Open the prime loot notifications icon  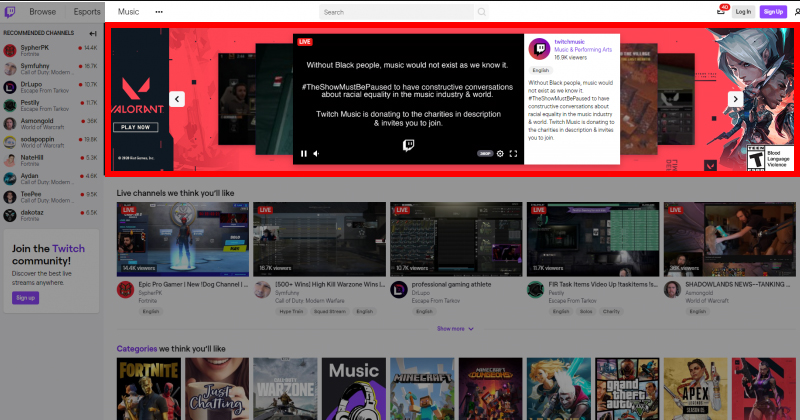click(721, 11)
